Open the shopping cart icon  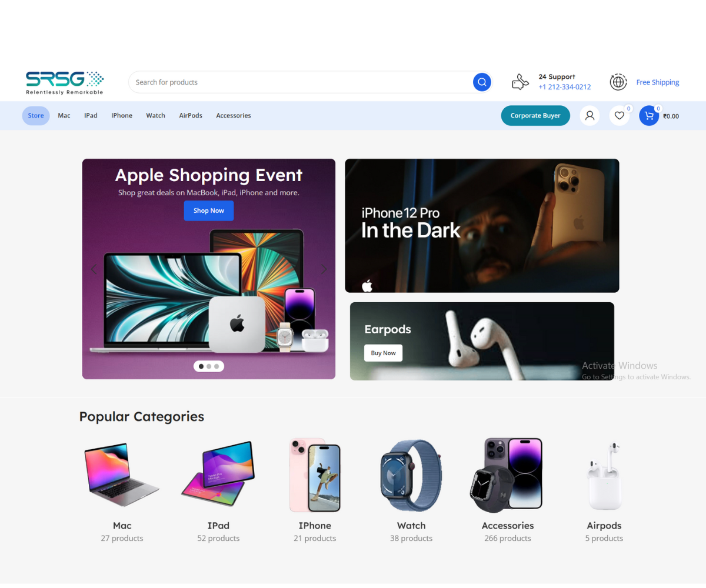pyautogui.click(x=649, y=116)
